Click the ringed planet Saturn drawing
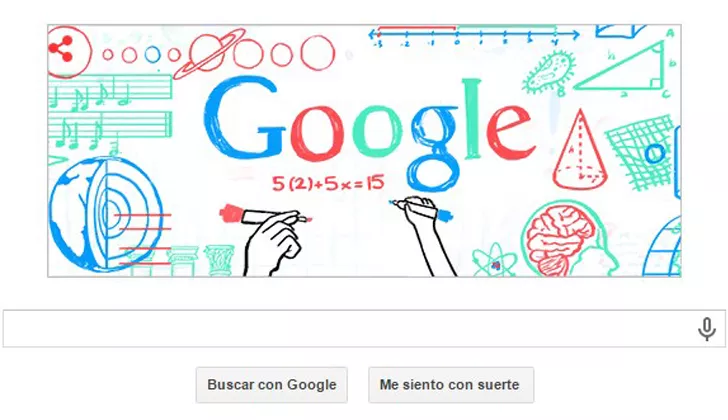728x420 pixels. pos(209,53)
